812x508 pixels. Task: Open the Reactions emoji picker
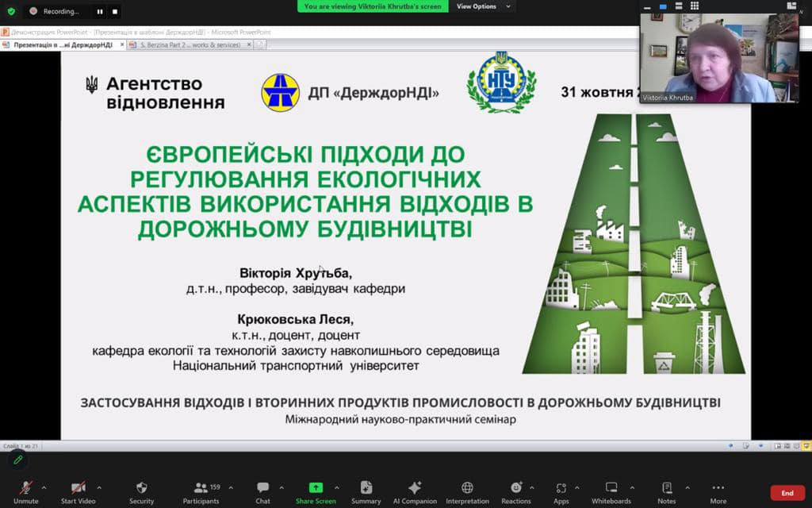coord(515,488)
